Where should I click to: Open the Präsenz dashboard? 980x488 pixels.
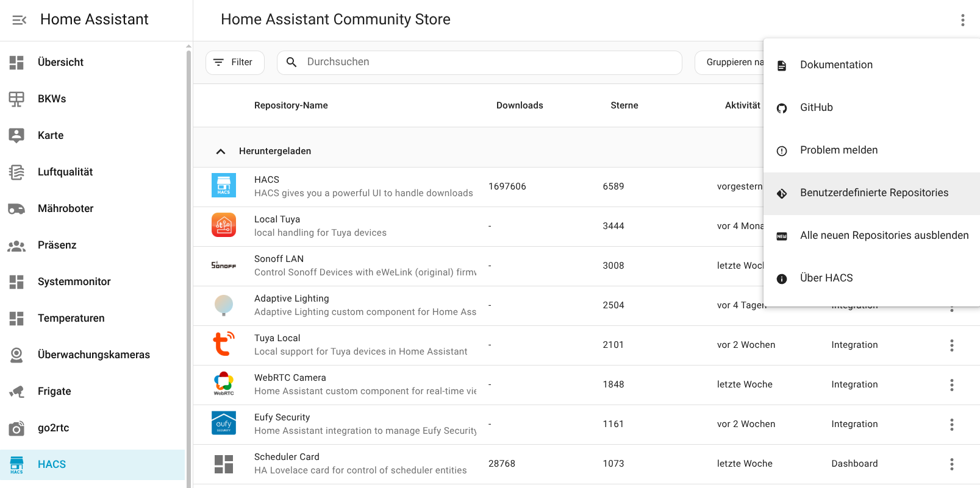tap(93, 245)
